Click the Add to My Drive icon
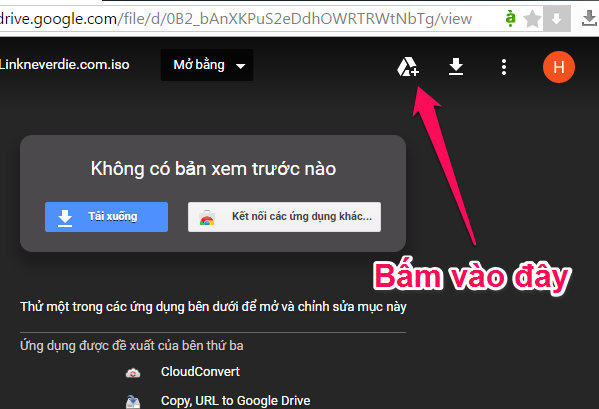 point(408,67)
